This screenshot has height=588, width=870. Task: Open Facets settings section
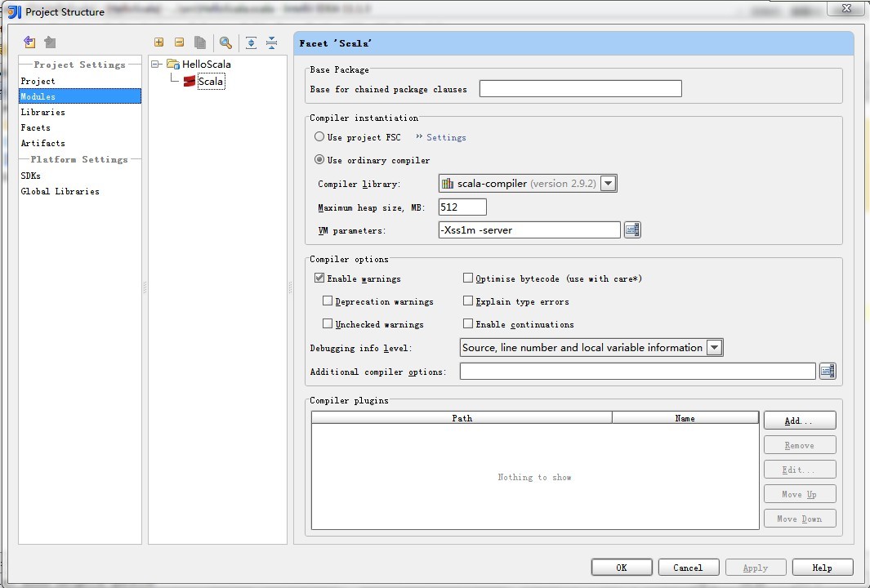pos(35,127)
